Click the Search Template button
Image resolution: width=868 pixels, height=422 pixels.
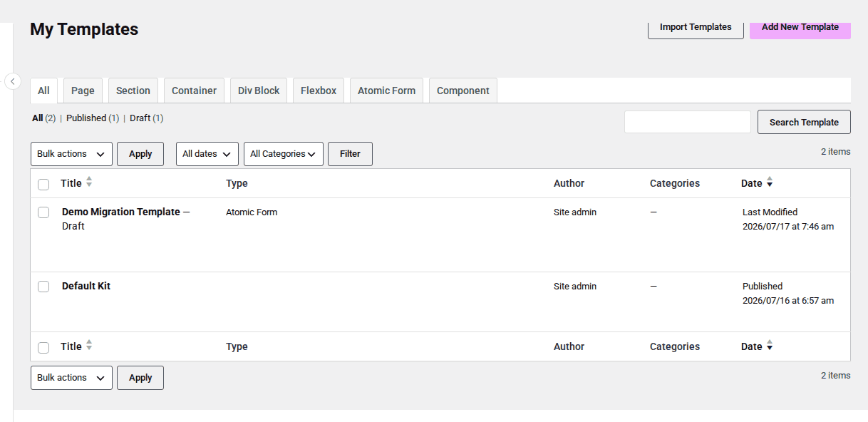coord(804,122)
